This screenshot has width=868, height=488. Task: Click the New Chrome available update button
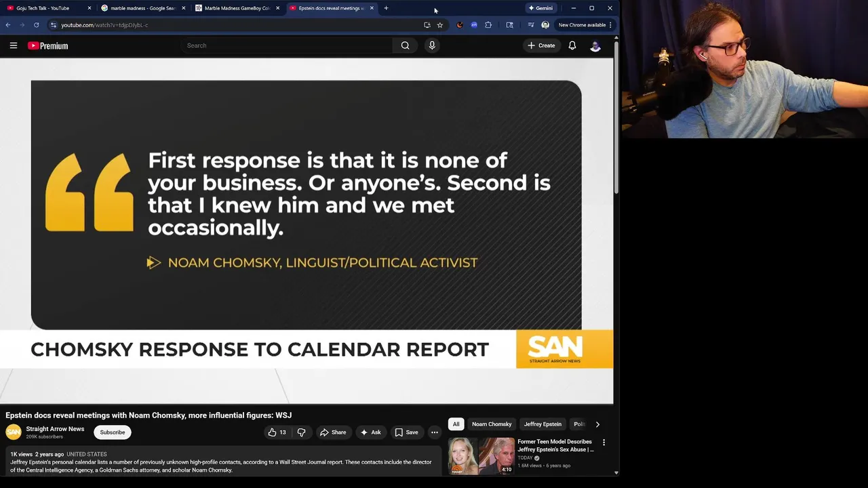click(585, 25)
